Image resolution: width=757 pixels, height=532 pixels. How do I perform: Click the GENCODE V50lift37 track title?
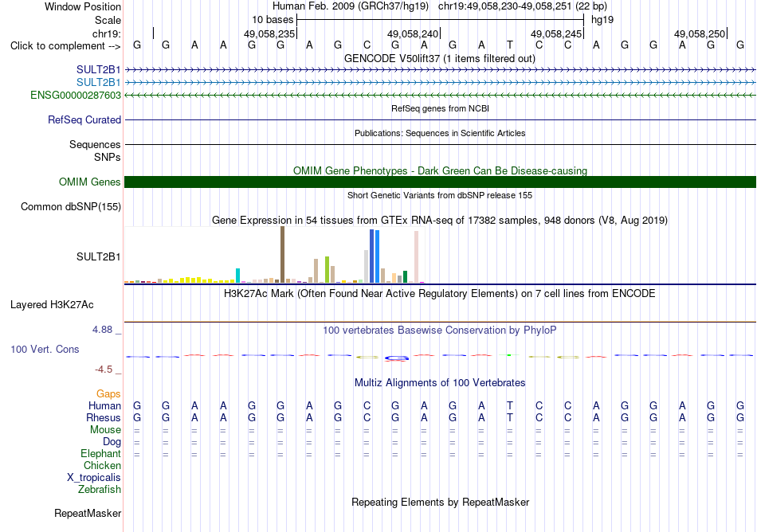pos(440,58)
